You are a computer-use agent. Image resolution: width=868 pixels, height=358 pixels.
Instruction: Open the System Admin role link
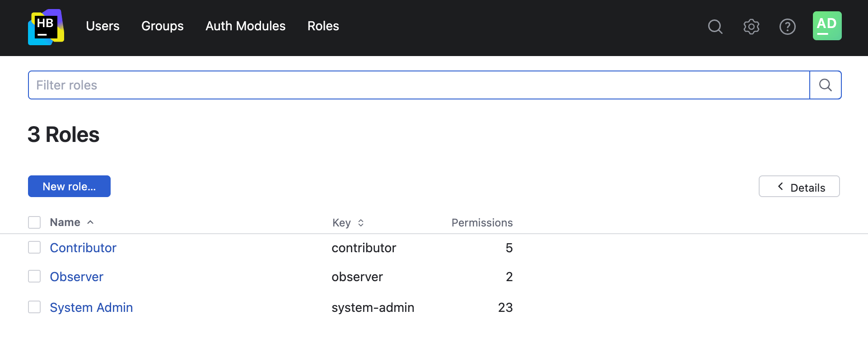pos(91,307)
